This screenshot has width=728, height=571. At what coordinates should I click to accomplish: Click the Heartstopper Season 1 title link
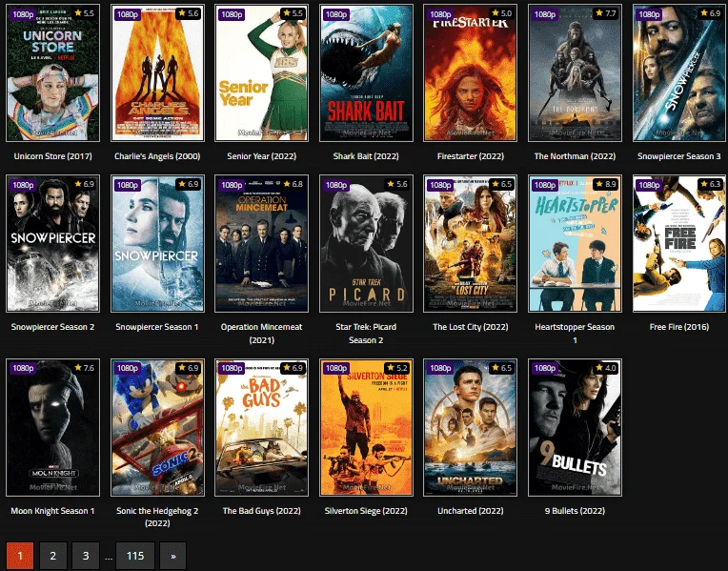coord(575,333)
